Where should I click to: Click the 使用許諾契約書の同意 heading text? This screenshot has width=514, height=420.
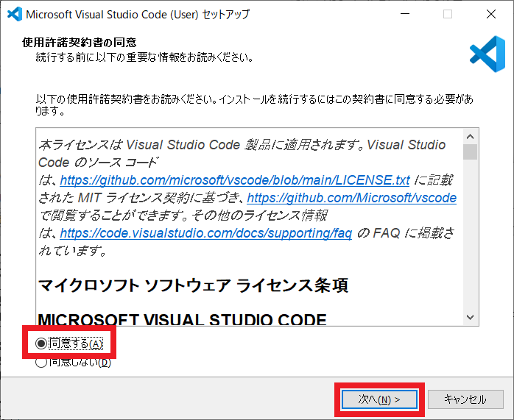[80, 42]
